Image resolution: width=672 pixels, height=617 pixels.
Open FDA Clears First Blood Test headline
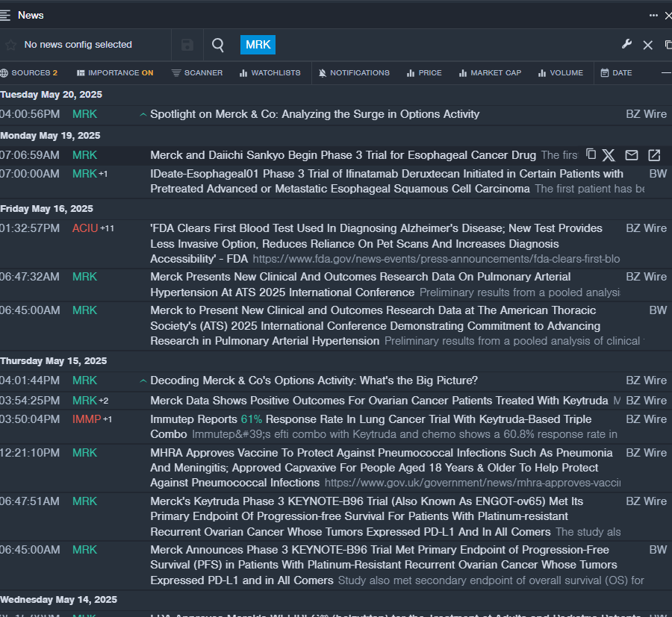pyautogui.click(x=376, y=243)
